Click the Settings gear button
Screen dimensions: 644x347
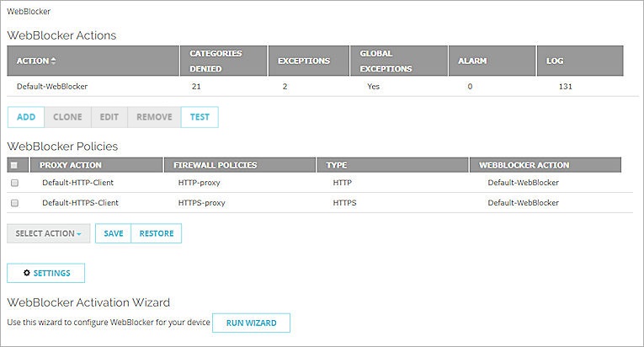click(x=45, y=273)
